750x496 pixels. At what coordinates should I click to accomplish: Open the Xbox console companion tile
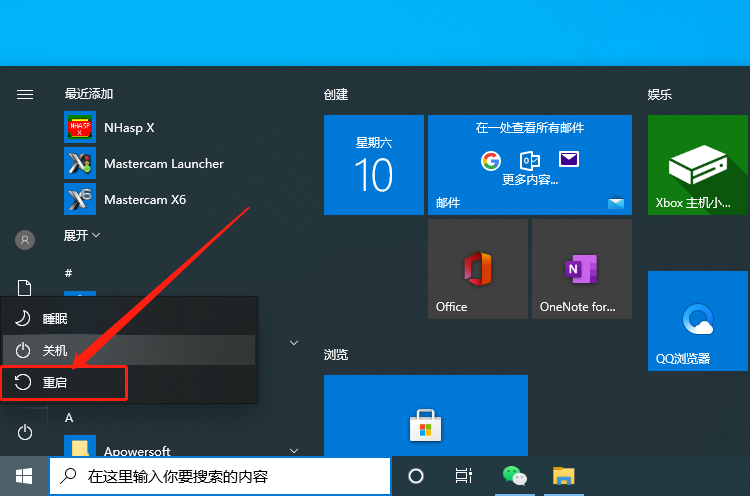[x=697, y=165]
